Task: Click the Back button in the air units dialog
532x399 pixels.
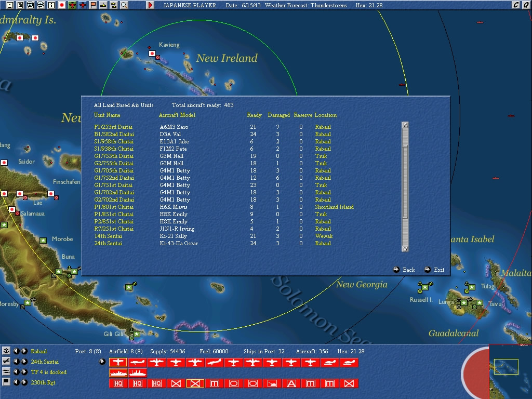Action: (x=404, y=270)
